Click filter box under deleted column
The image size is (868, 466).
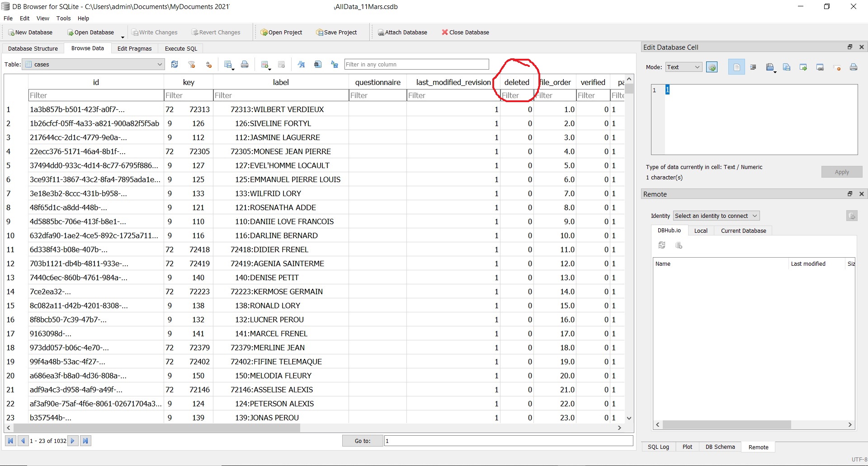point(517,95)
